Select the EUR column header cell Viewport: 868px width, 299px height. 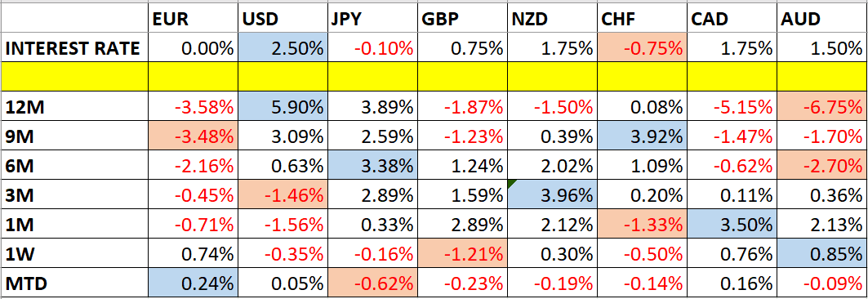tap(193, 20)
